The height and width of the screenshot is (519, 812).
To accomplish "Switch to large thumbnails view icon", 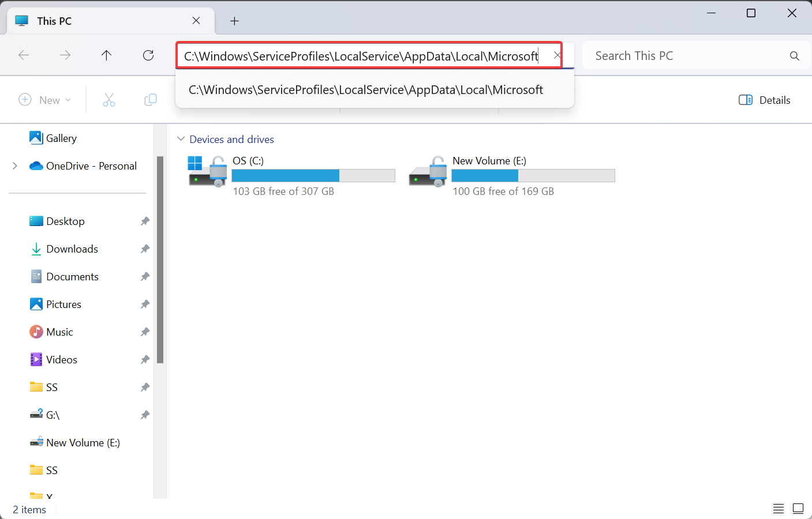I will (798, 509).
